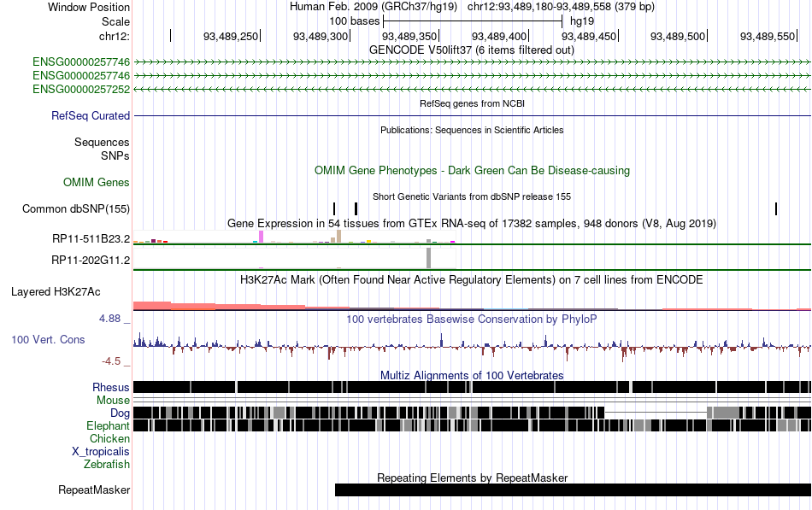Click the RP11-202G11.2 expression label
The width and height of the screenshot is (812, 510).
coord(90,260)
